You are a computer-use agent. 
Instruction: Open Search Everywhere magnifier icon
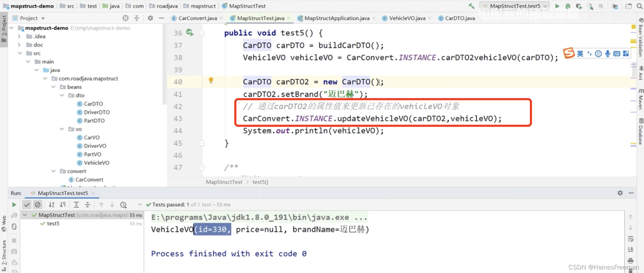pyautogui.click(x=639, y=6)
